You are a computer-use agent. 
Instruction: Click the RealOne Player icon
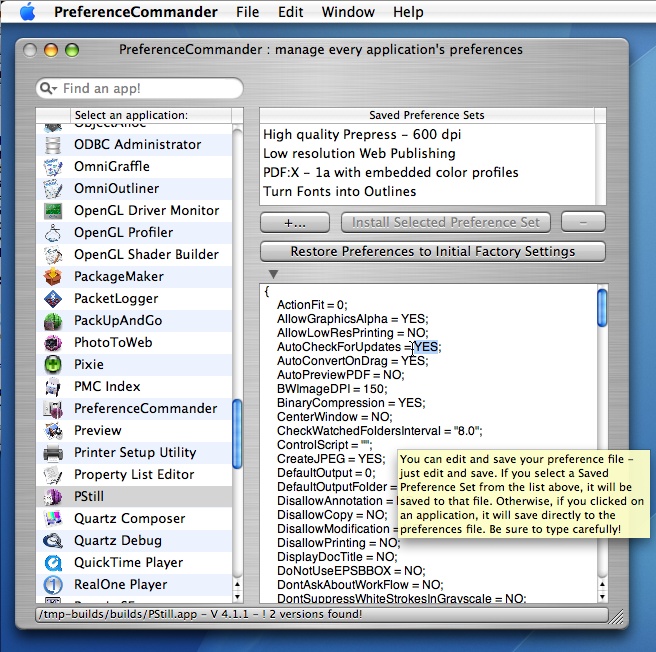[x=53, y=585]
